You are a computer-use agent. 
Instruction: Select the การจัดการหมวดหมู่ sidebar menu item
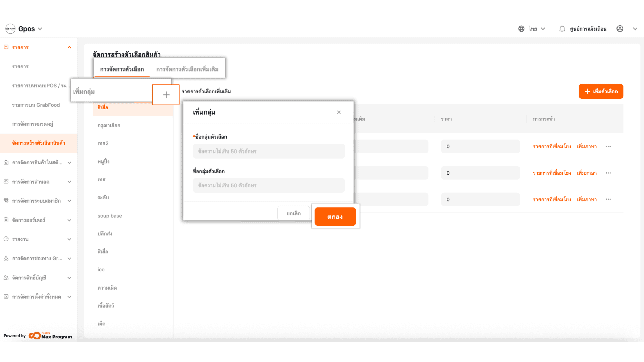pyautogui.click(x=33, y=124)
